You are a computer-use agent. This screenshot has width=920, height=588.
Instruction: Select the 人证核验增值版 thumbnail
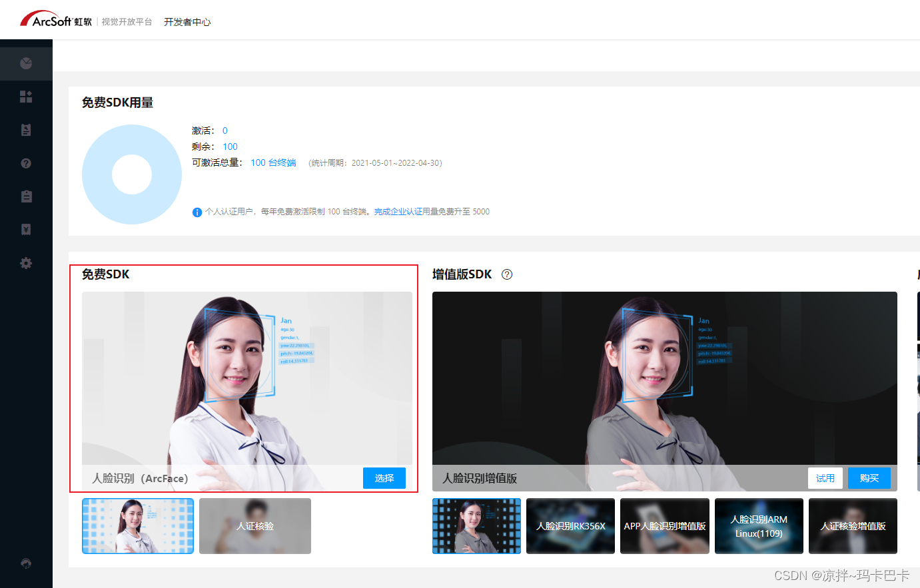(853, 526)
